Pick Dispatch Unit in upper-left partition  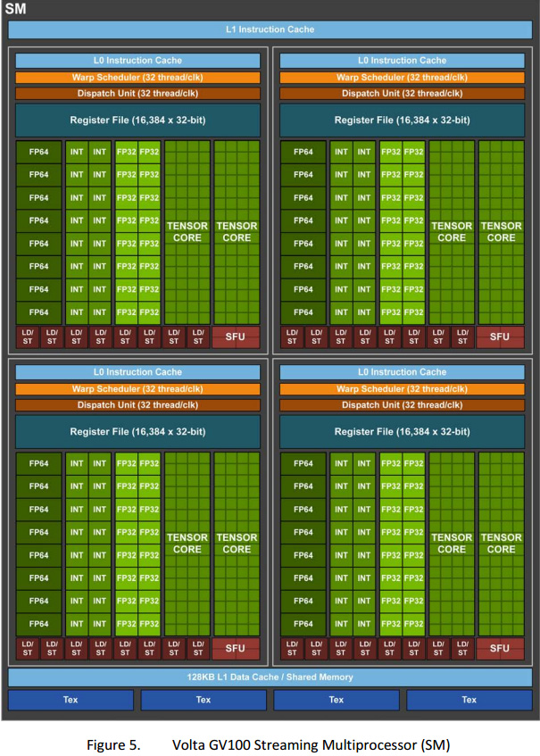[x=137, y=93]
